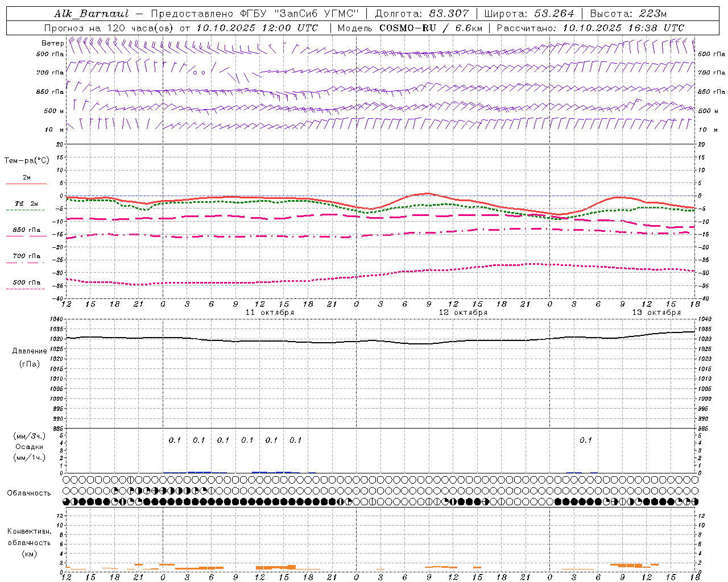Click the Alk_Barnaul station title

(92, 14)
